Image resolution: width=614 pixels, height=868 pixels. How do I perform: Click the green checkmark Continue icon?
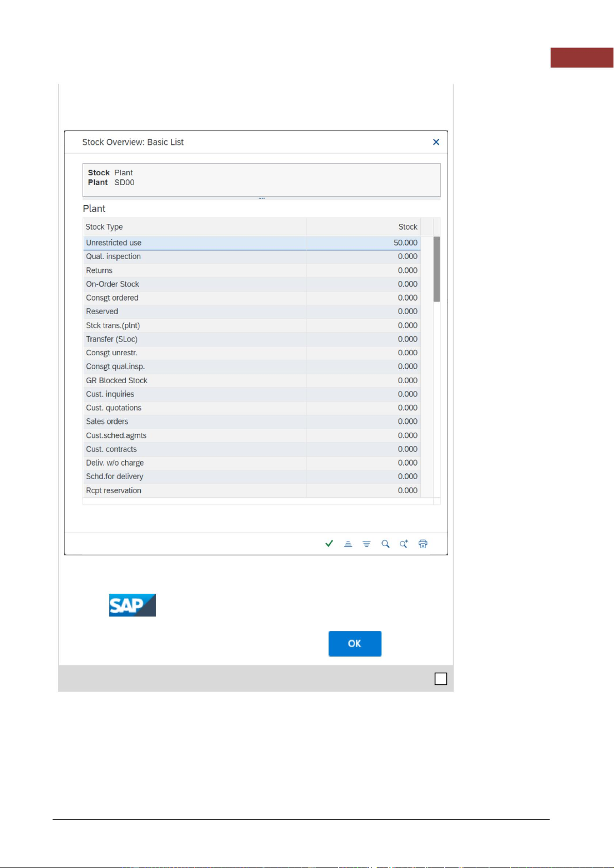[329, 544]
